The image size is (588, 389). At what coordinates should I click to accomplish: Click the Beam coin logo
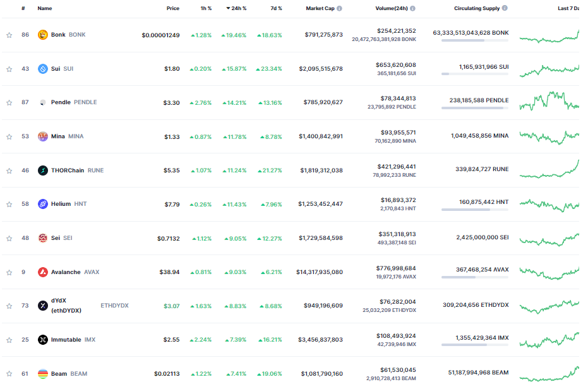point(43,374)
